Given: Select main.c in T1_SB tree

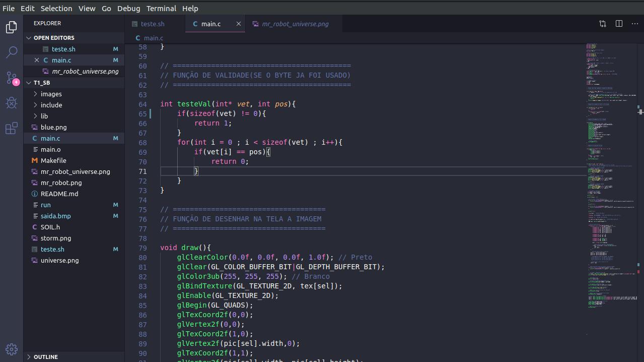Looking at the screenshot, I should (x=74, y=138).
